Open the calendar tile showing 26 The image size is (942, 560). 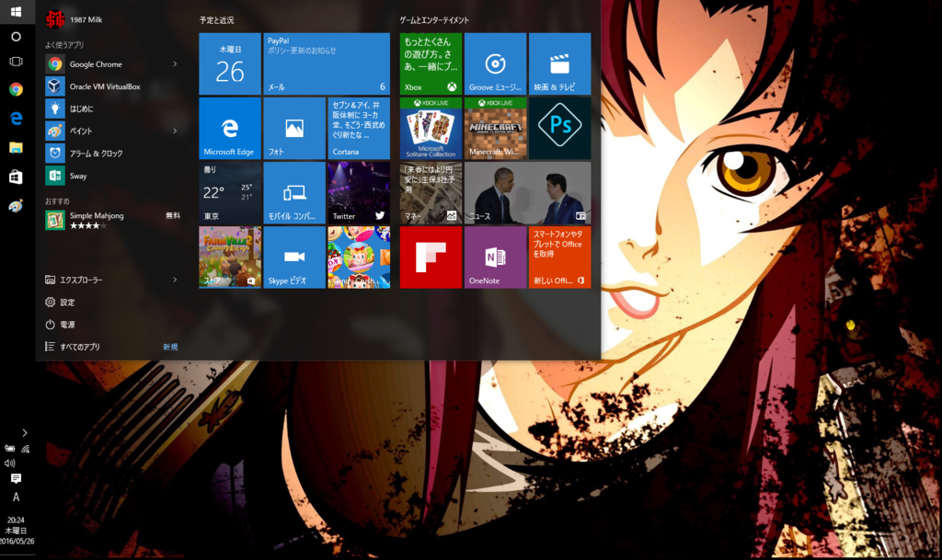coord(230,63)
